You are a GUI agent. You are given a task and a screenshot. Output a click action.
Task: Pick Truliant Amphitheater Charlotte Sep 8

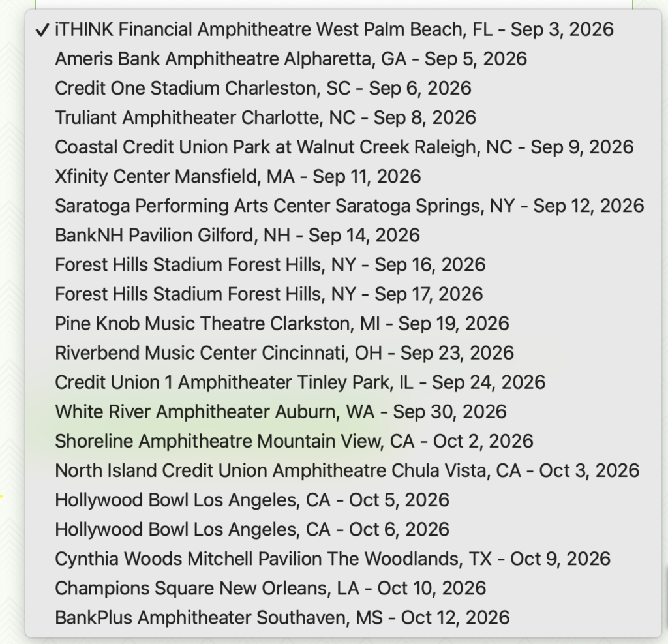pos(343,117)
